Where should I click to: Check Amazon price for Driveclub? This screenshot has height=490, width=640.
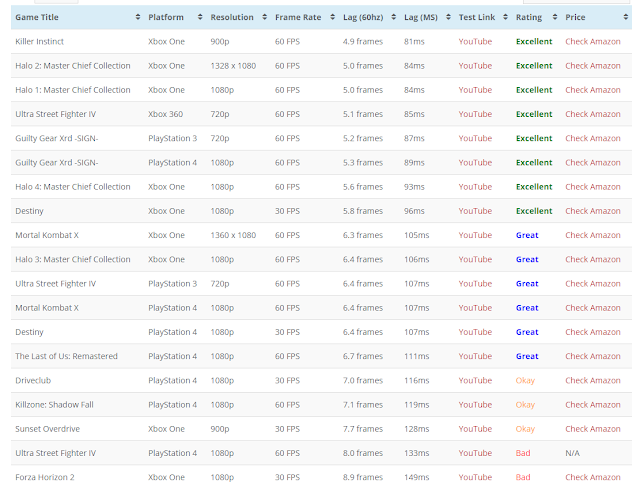coord(593,381)
